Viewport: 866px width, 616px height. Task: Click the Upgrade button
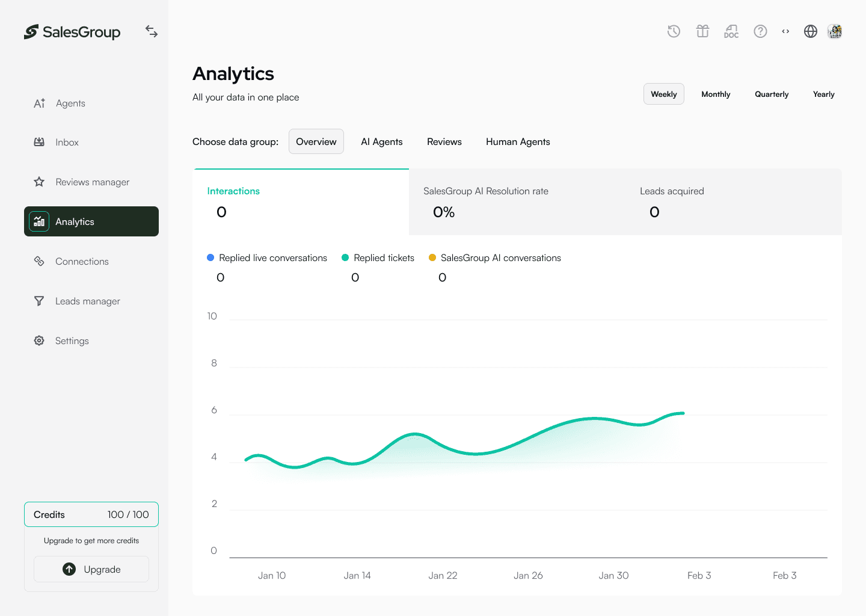click(91, 569)
